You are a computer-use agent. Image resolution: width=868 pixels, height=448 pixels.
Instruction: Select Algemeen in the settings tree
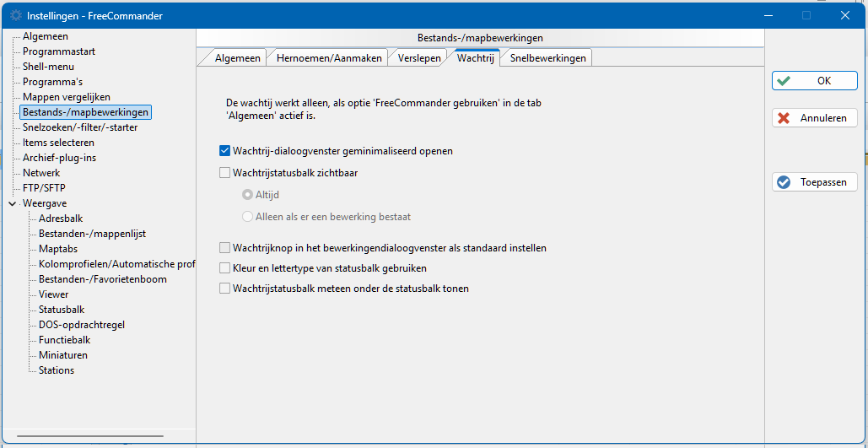(46, 36)
